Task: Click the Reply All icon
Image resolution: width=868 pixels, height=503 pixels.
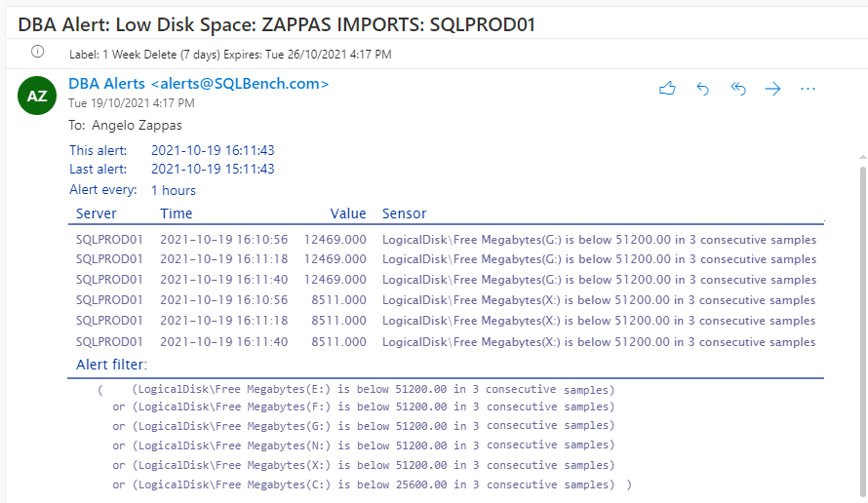Action: click(738, 89)
